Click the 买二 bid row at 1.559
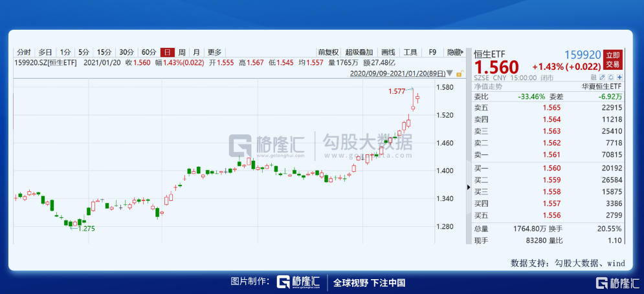This screenshot has height=294, width=644. pos(548,180)
